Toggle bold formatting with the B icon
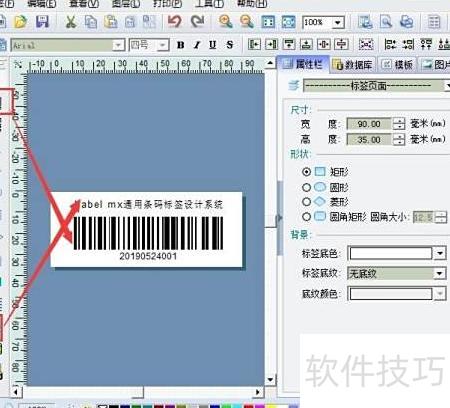Image resolution: width=450 pixels, height=408 pixels. [181, 45]
